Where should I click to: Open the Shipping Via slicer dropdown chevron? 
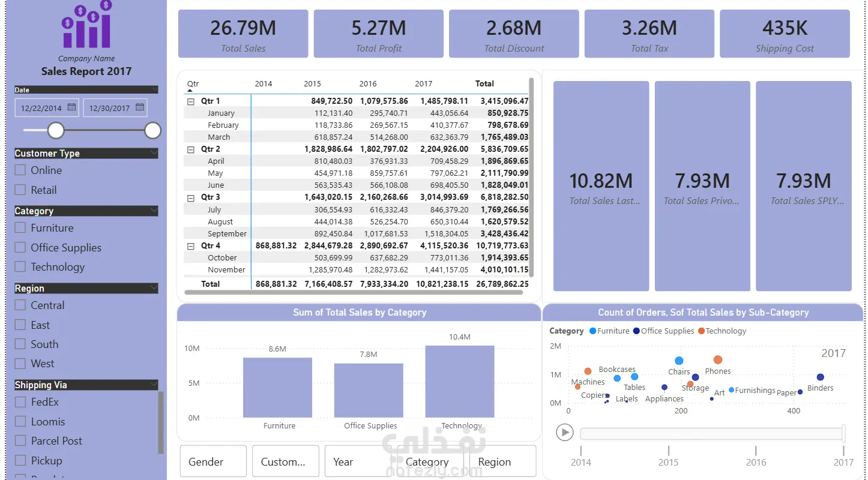[155, 385]
